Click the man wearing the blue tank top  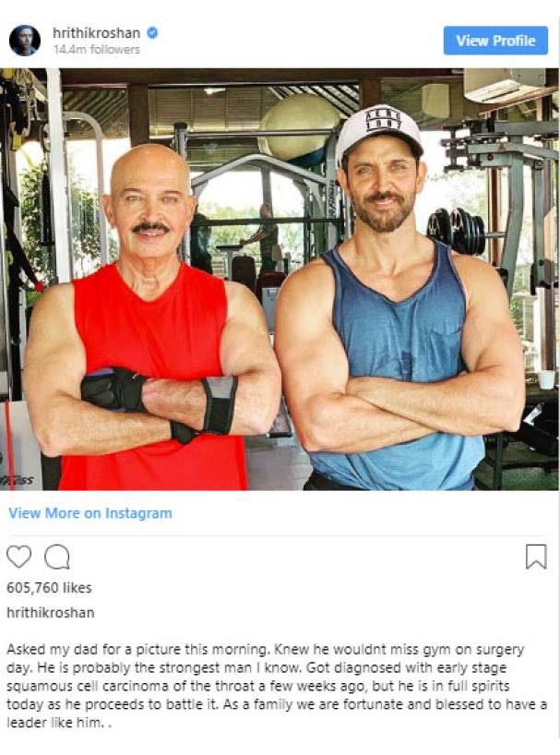(399, 298)
